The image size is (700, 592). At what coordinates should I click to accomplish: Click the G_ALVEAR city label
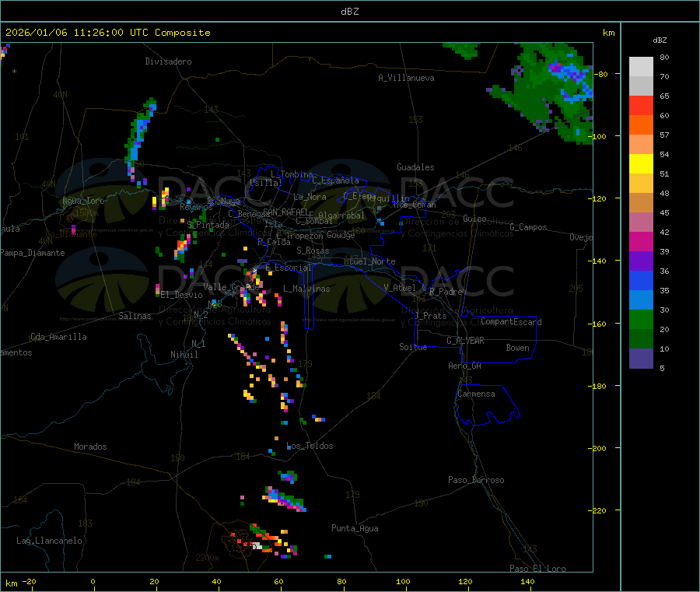click(465, 341)
